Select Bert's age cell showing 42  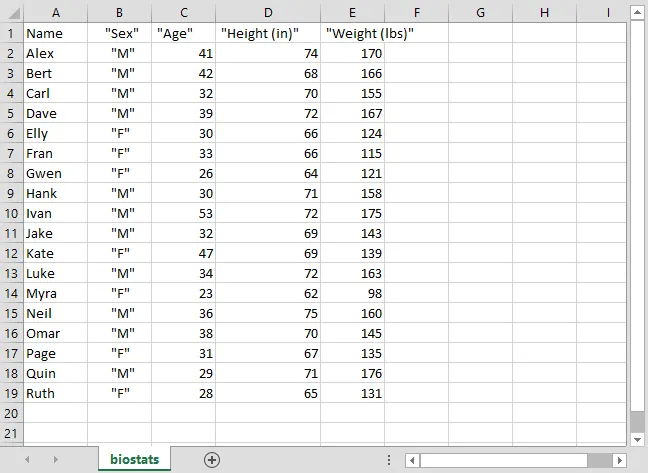tap(183, 73)
